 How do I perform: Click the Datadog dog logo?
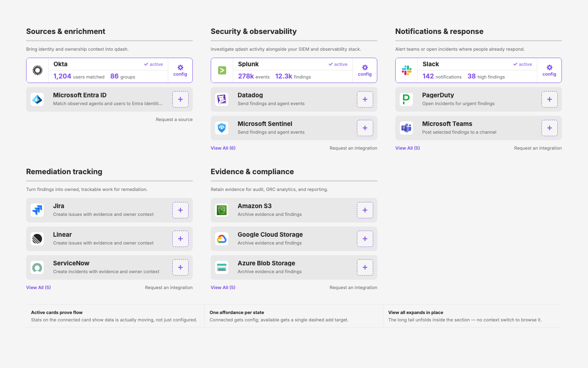[x=222, y=99]
